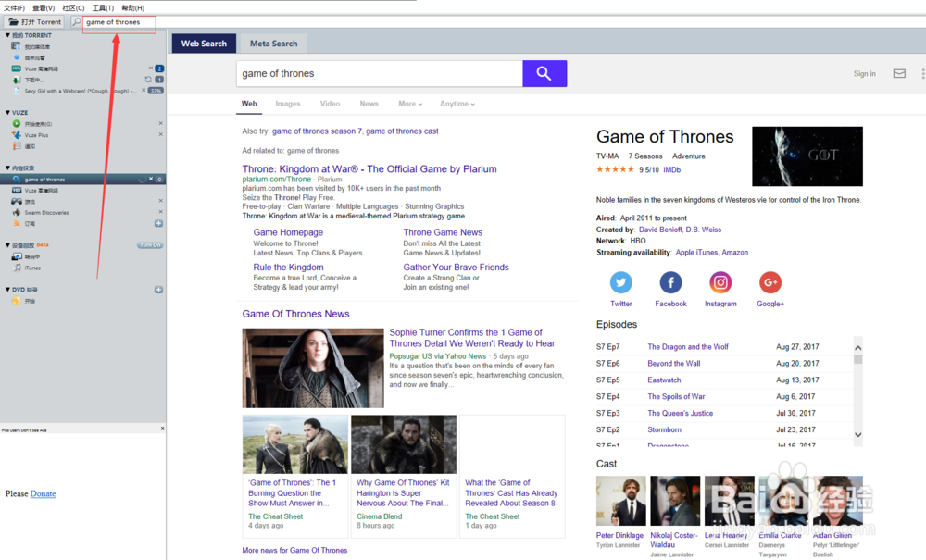Select the Video results tab
Screen dimensions: 926x560
click(x=330, y=104)
